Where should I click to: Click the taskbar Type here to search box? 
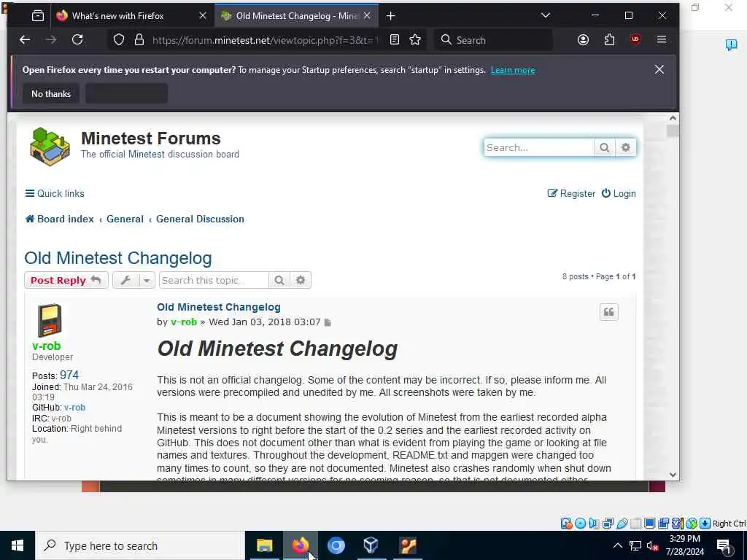point(140,545)
